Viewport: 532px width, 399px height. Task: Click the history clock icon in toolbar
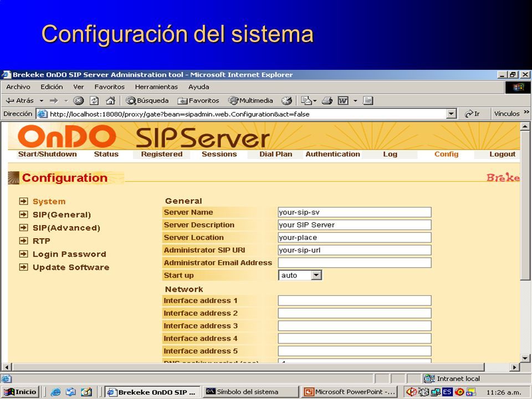click(x=287, y=100)
